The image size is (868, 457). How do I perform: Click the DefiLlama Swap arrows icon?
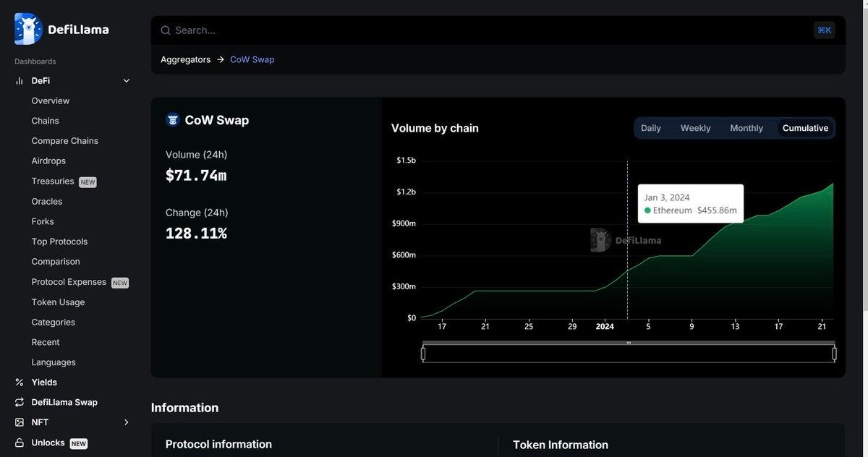pos(20,403)
